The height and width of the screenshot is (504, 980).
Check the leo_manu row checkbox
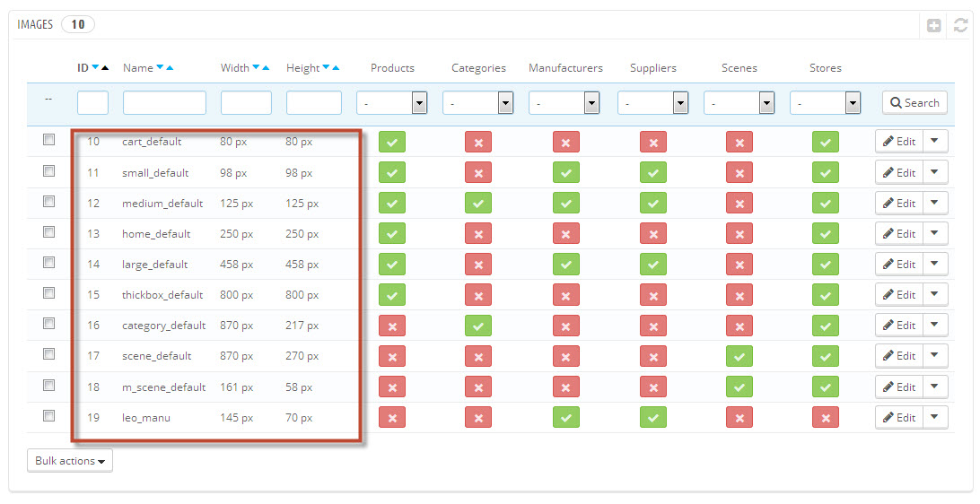(x=48, y=415)
